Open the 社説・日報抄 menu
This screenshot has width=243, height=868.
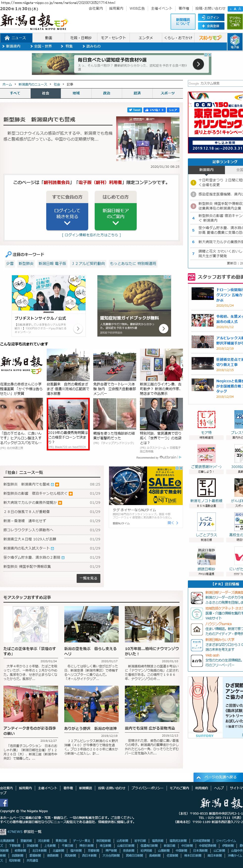pyautogui.click(x=81, y=38)
